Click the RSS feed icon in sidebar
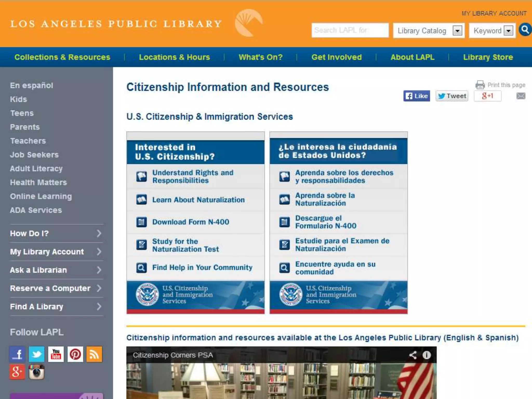Screen dimensions: 532x399 pos(94,354)
